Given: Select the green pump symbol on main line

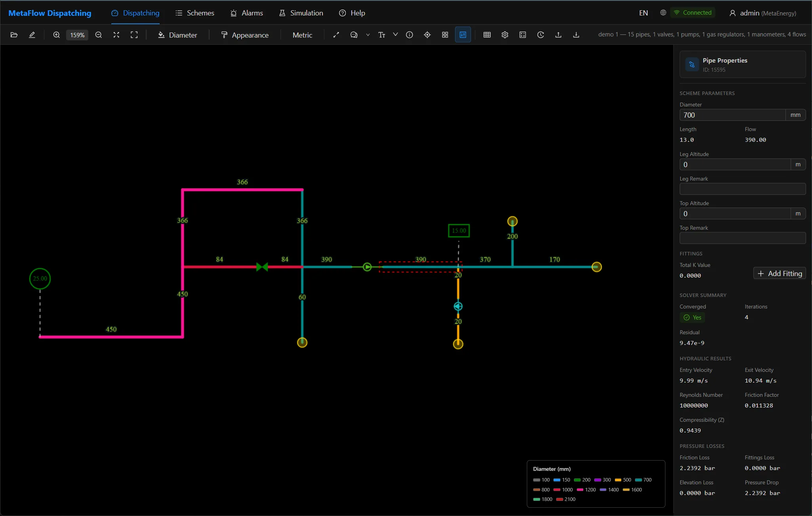Looking at the screenshot, I should pos(367,267).
